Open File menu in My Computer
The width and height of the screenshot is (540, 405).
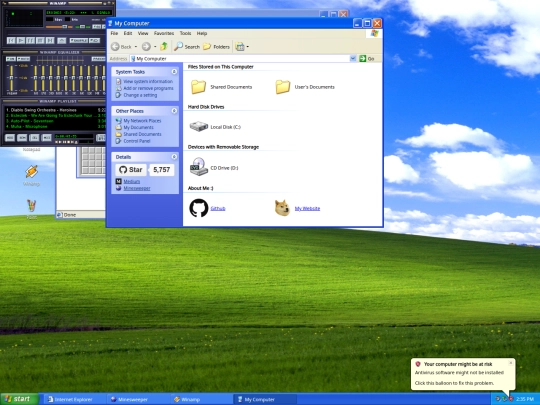114,33
